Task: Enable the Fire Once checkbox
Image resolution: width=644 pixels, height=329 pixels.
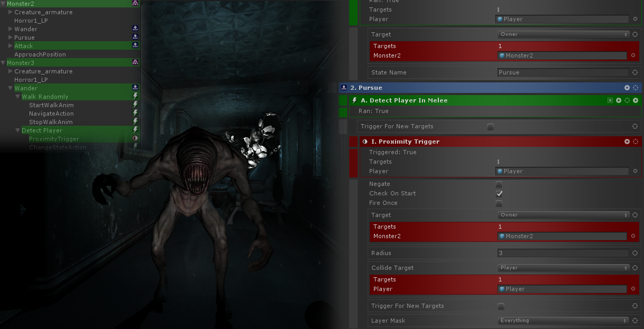Action: coord(499,203)
